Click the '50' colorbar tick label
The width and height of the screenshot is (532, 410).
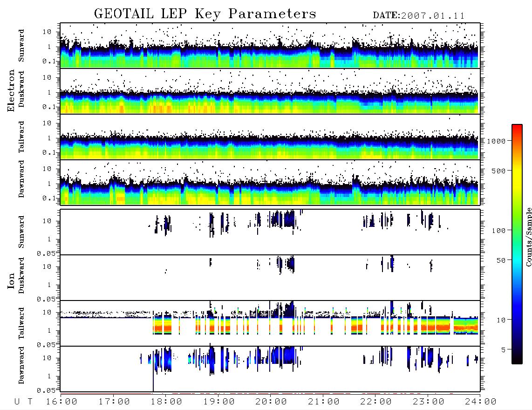tap(501, 260)
